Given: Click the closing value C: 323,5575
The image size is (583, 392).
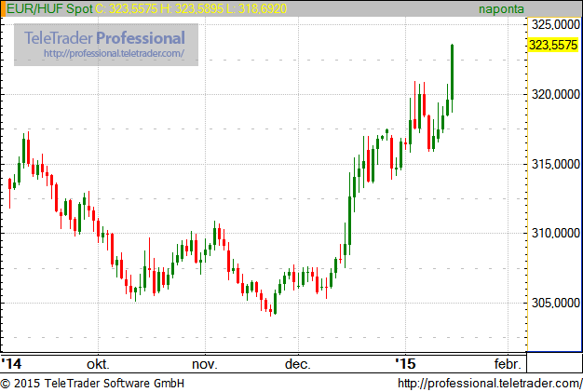Looking at the screenshot, I should click(127, 8).
